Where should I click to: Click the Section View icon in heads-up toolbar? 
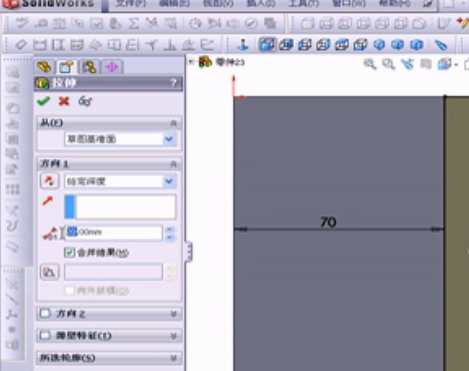point(426,64)
